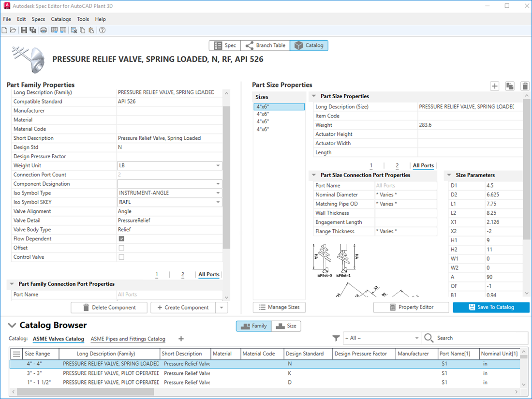This screenshot has height=399, width=532.
Task: Collapse the Catalog Browser panel chevron
Action: 12,325
